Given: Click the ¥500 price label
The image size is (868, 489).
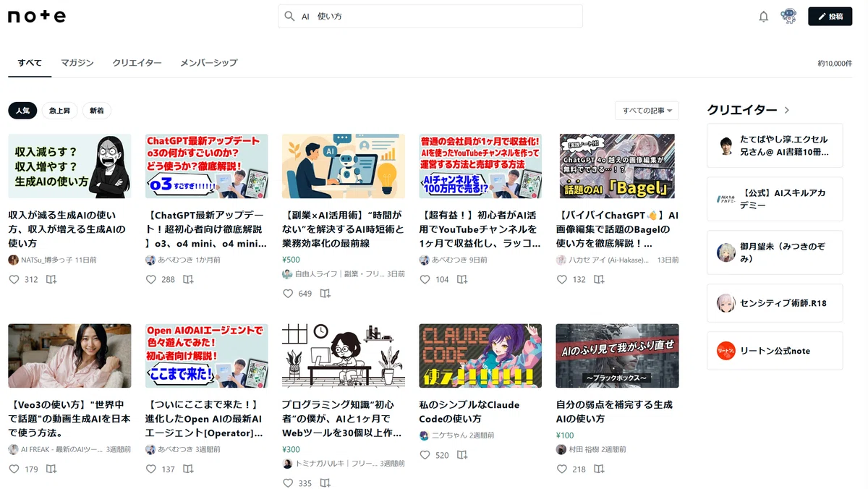Looking at the screenshot, I should coord(291,260).
